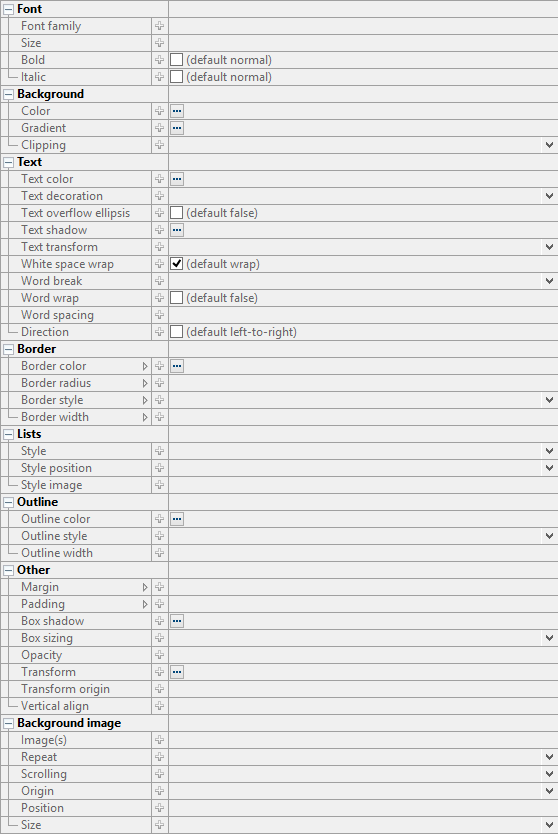The width and height of the screenshot is (559, 834).
Task: Toggle the Direction checkbox
Action: 177,332
